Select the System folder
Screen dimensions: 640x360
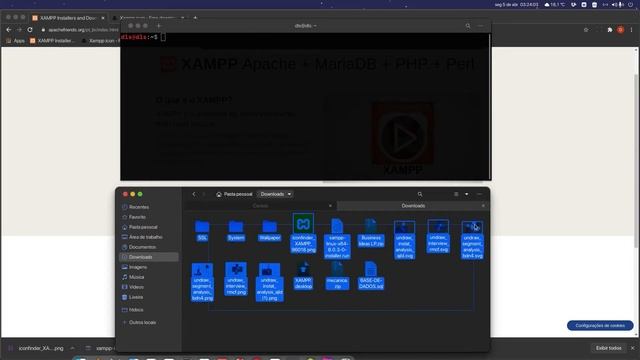pyautogui.click(x=236, y=231)
